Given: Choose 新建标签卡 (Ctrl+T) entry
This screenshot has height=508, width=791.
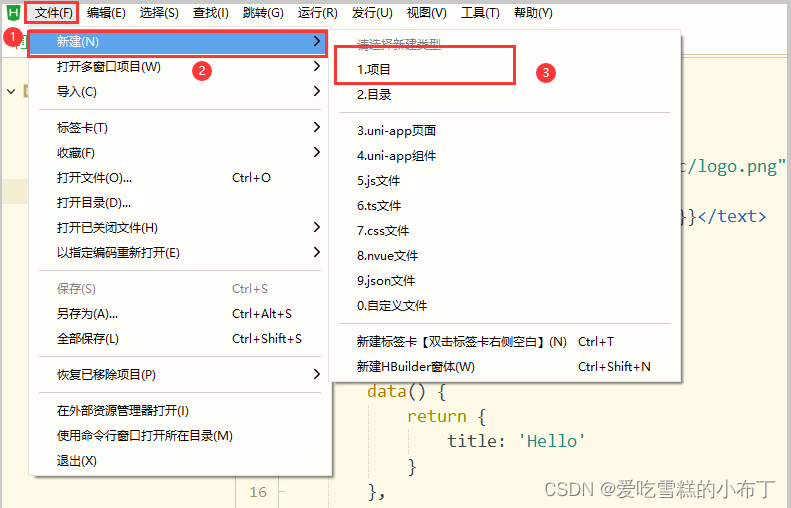Looking at the screenshot, I should (x=504, y=342).
